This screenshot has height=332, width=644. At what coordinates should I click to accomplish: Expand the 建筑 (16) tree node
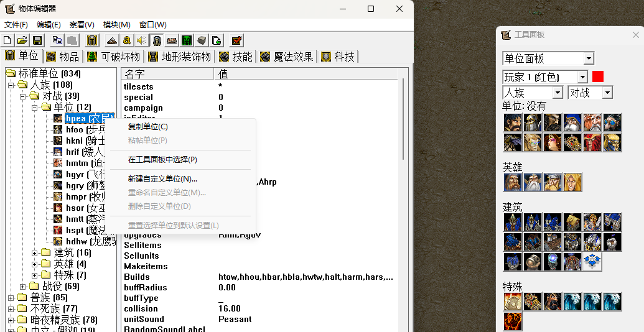(34, 252)
